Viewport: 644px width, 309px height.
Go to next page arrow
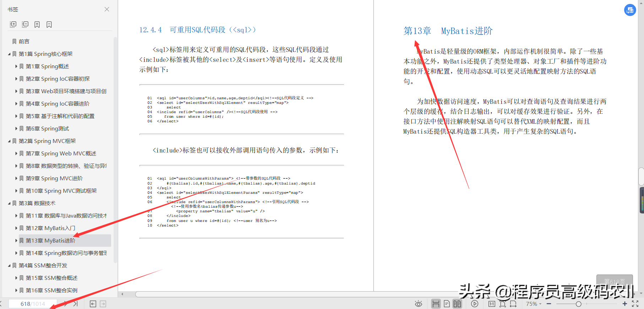tap(65, 304)
